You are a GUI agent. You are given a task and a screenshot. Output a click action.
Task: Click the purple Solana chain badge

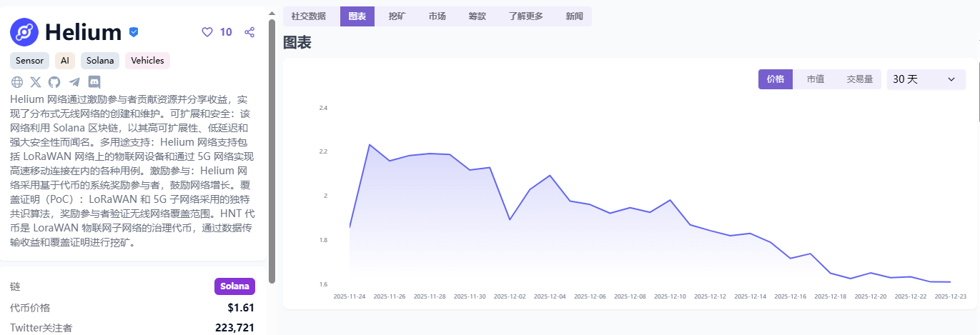234,286
